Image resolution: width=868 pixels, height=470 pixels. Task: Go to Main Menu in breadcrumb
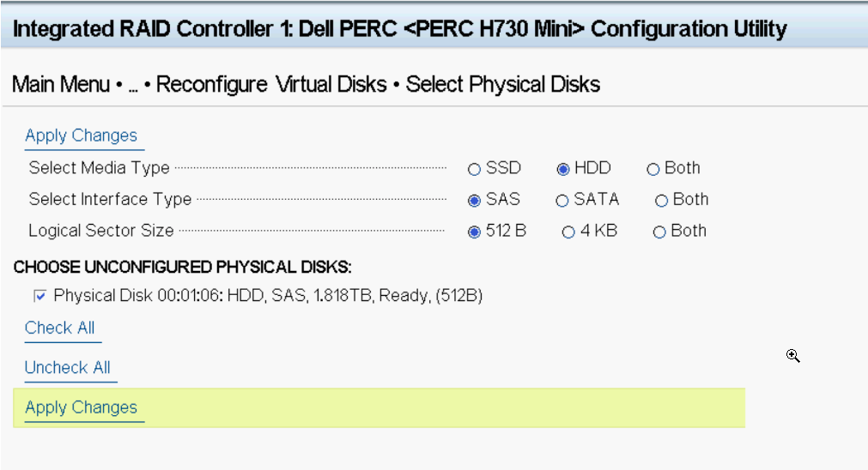click(61, 85)
